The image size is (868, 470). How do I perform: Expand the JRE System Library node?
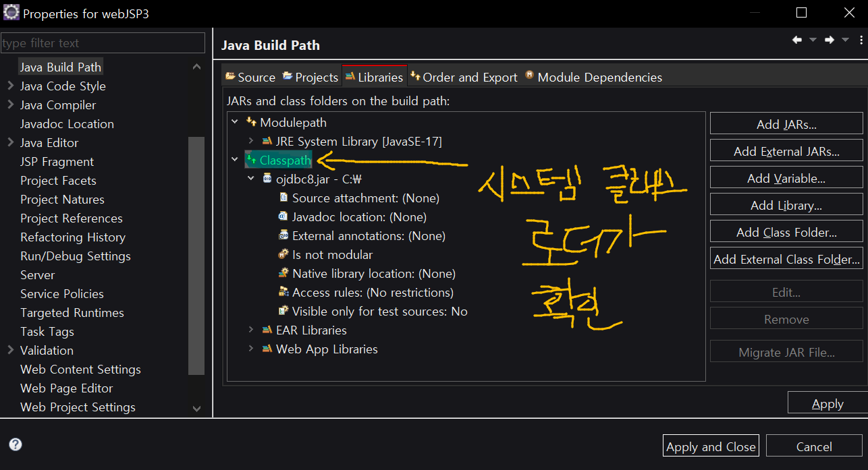pyautogui.click(x=250, y=141)
